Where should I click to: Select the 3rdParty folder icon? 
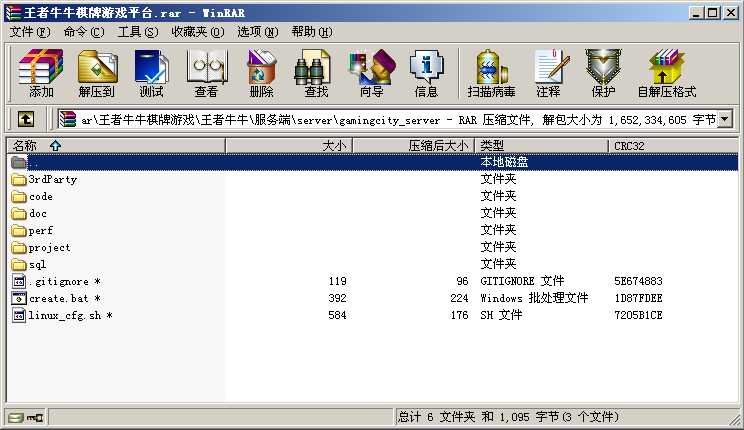pyautogui.click(x=19, y=179)
